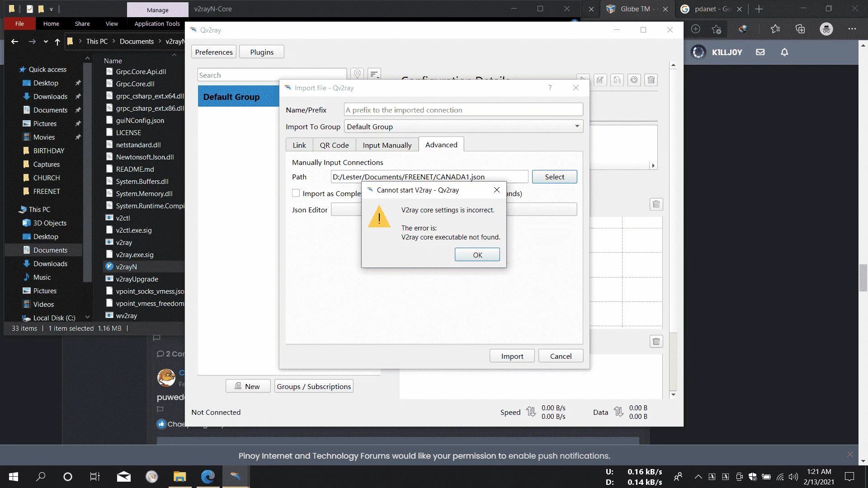Tick the Import as Complex checkbox
The image size is (868, 488).
tap(296, 193)
